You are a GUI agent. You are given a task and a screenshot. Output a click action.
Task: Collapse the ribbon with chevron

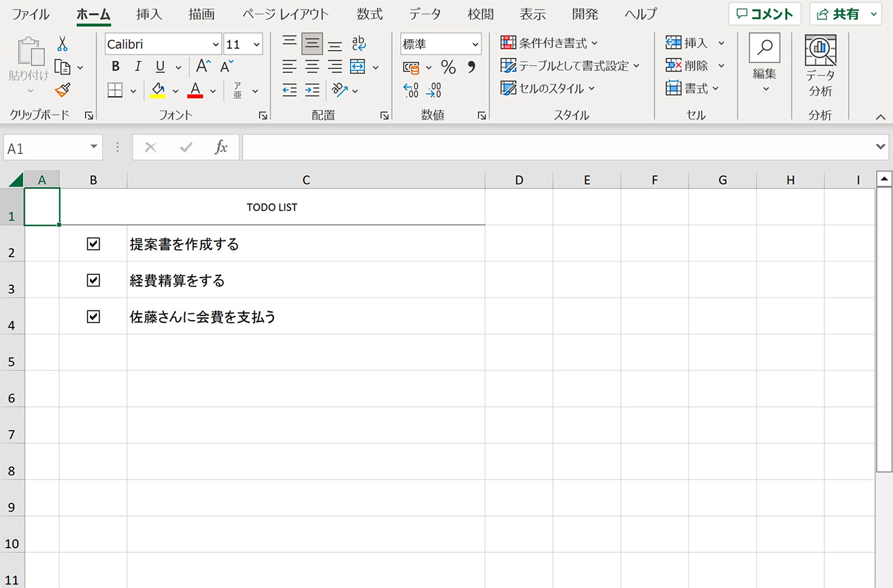point(881,117)
